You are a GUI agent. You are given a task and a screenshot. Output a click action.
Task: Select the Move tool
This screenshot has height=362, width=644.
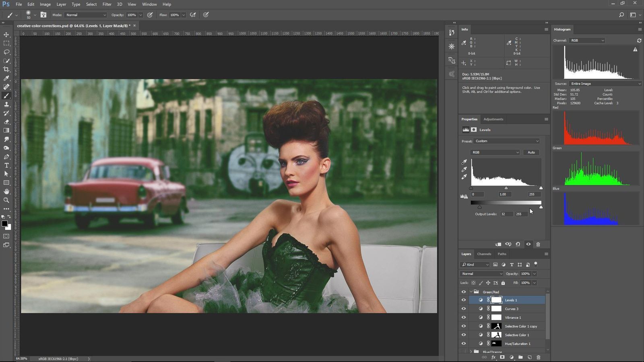[6, 35]
